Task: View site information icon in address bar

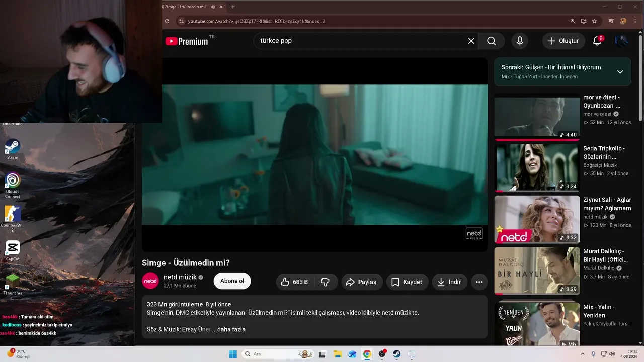Action: (x=182, y=21)
